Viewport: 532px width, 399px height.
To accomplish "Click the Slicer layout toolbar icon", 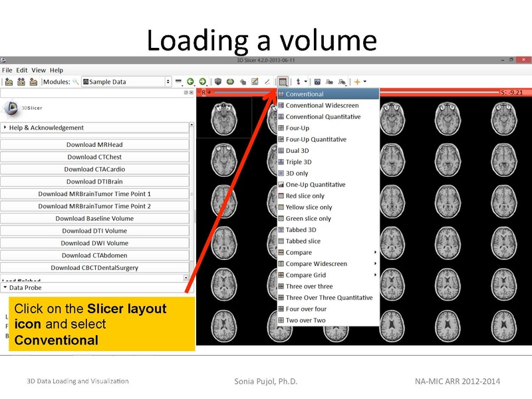I will [x=283, y=82].
